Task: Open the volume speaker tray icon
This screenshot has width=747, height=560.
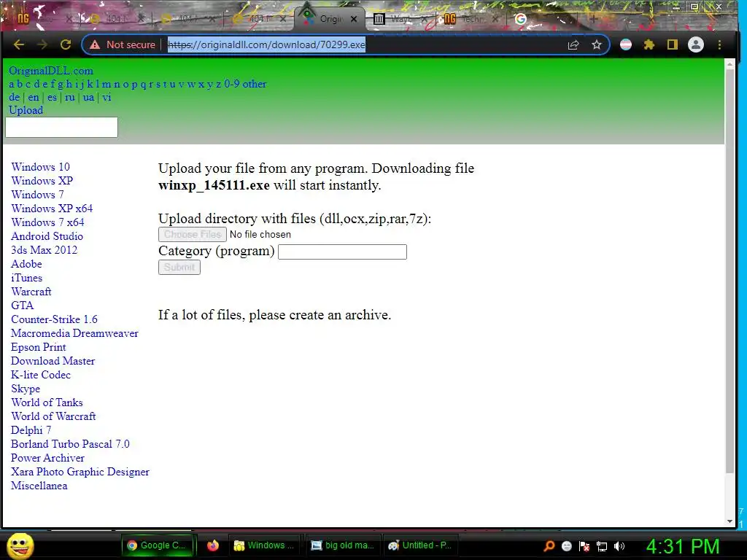Action: tap(619, 546)
